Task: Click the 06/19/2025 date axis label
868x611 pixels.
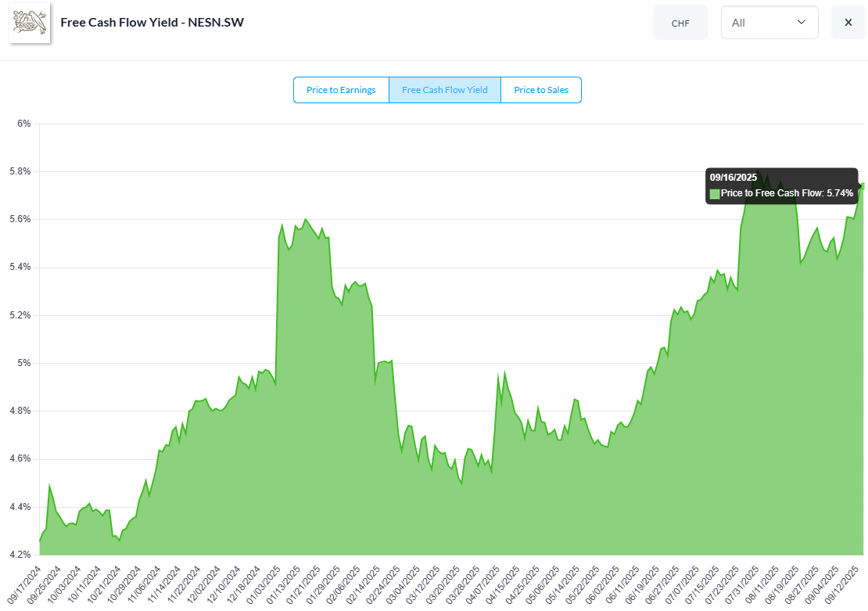Action: (643, 584)
